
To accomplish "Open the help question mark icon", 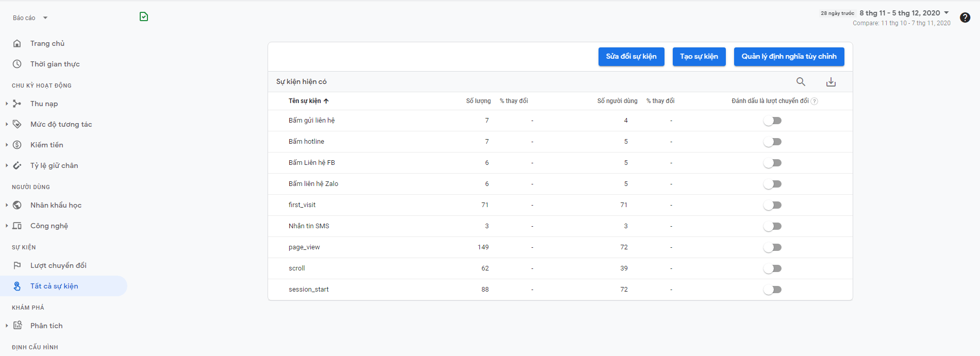I will click(x=965, y=18).
